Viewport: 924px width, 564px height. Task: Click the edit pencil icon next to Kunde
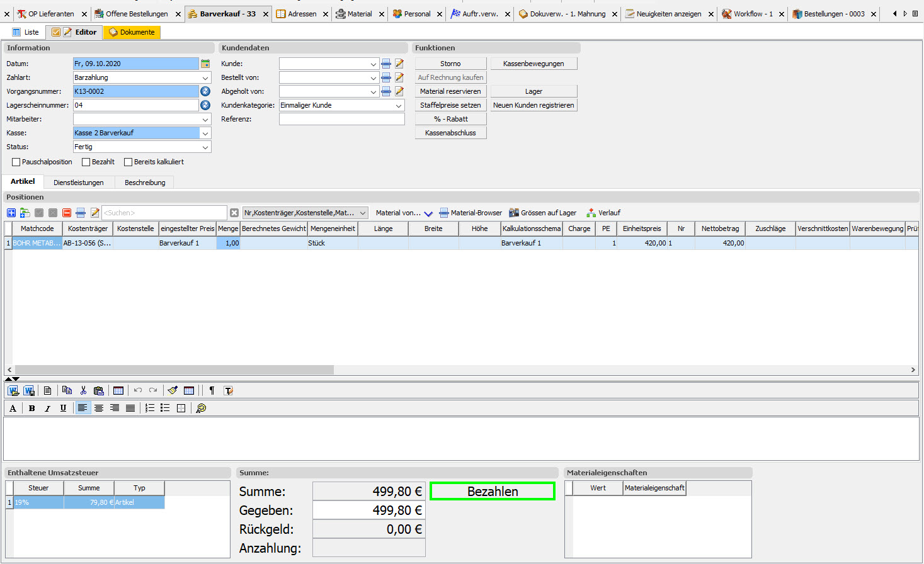(x=399, y=64)
